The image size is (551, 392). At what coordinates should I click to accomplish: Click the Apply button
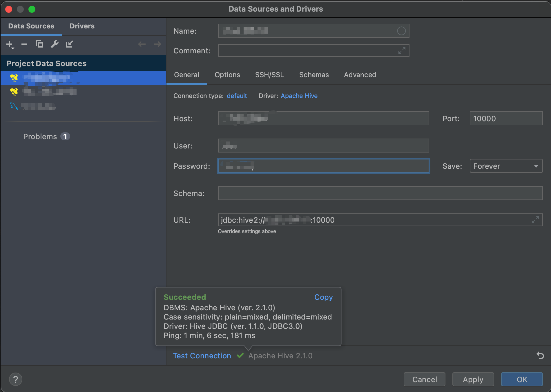click(473, 379)
